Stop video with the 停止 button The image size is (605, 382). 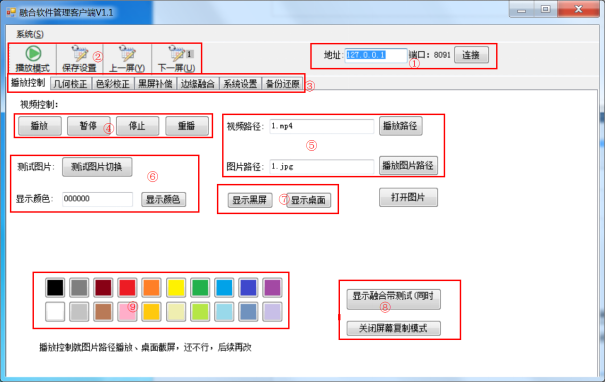(x=137, y=126)
